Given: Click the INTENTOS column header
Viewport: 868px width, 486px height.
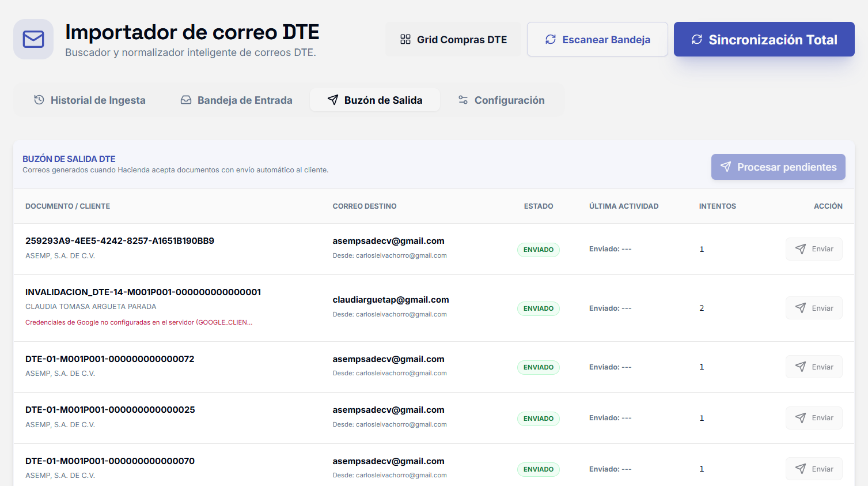Looking at the screenshot, I should pyautogui.click(x=718, y=206).
